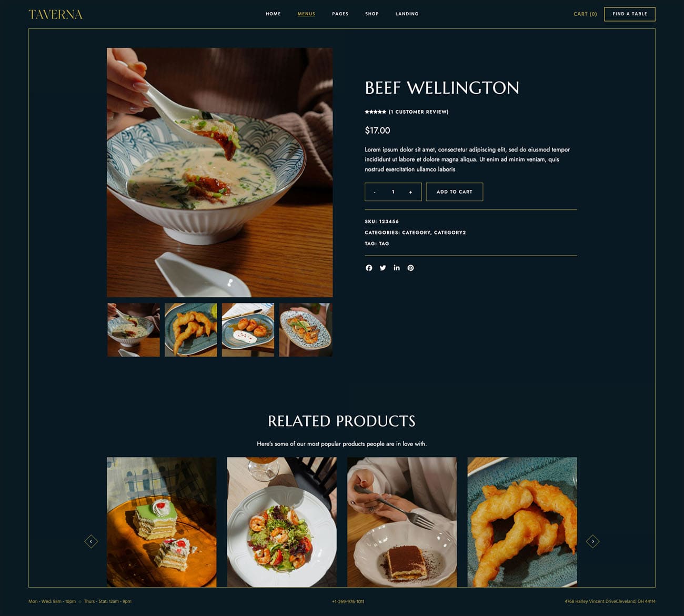The image size is (684, 616).
Task: Open the Category2 category link
Action: [450, 233]
